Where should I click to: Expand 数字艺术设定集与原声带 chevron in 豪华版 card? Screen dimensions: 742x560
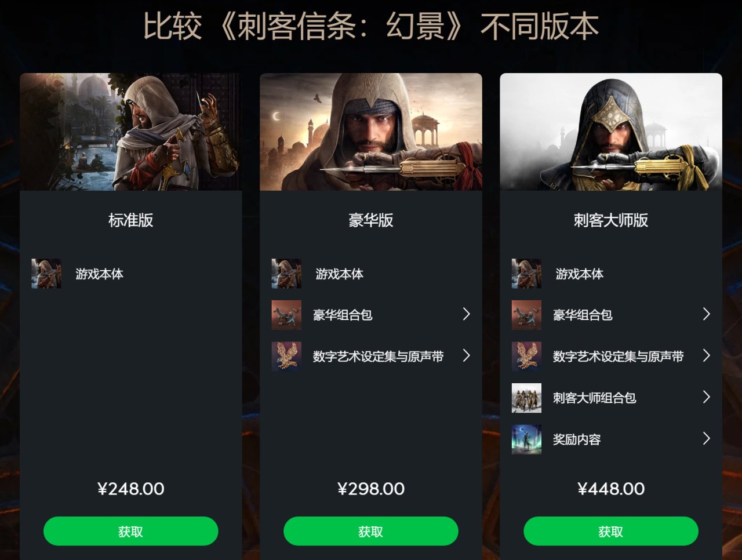tap(466, 355)
